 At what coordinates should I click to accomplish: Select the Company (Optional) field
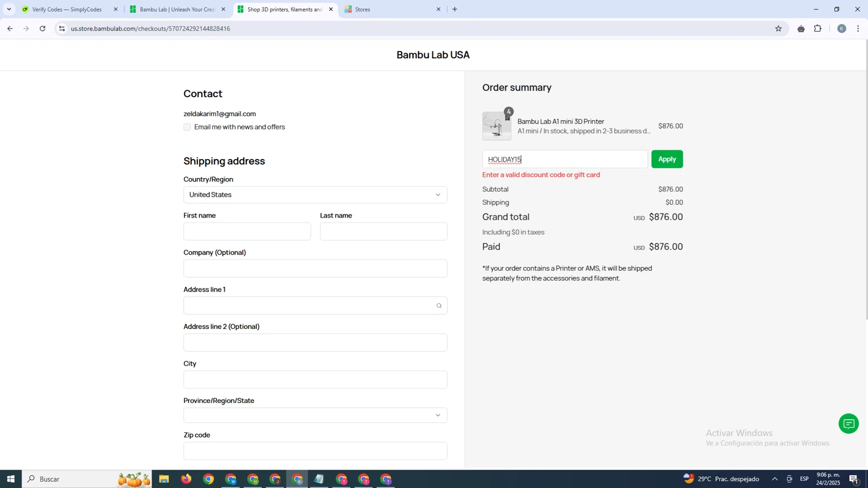click(315, 268)
